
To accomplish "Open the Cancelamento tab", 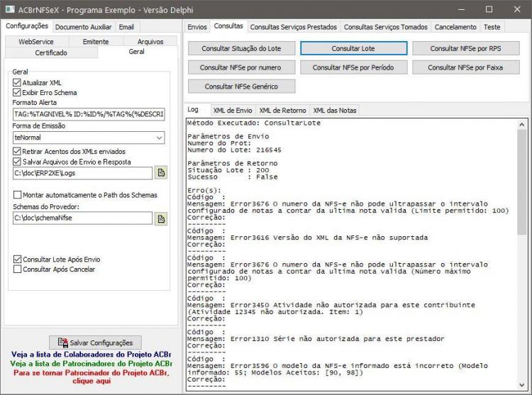I will [455, 27].
